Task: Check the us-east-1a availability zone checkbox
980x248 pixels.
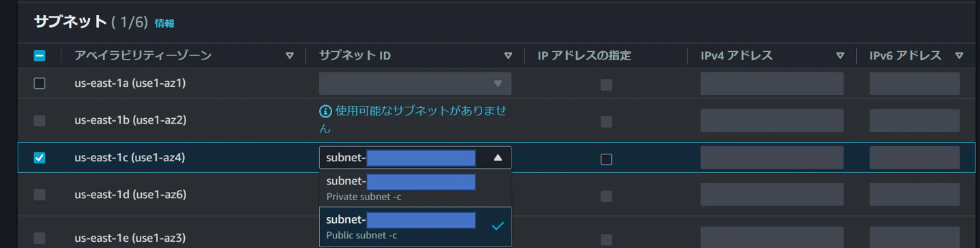Action: tap(40, 83)
